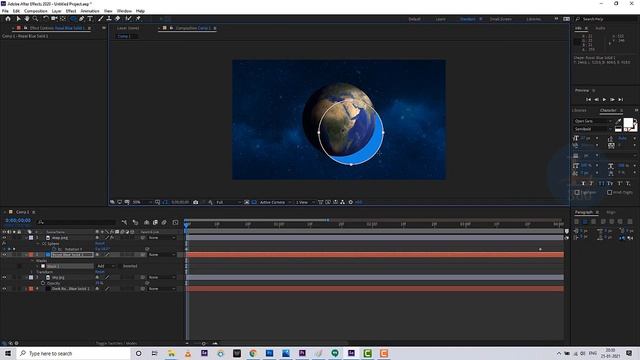Select the Brush tool
The width and height of the screenshot is (640, 360).
tap(100, 18)
